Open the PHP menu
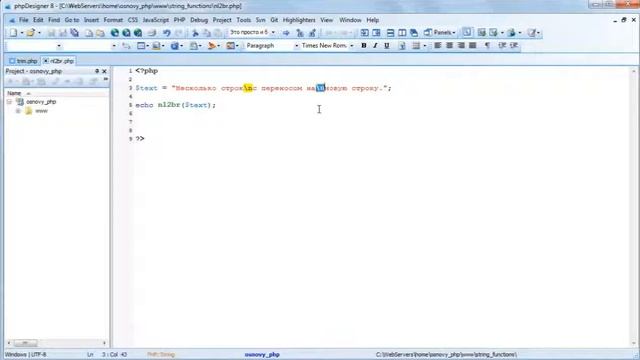 pos(179,20)
